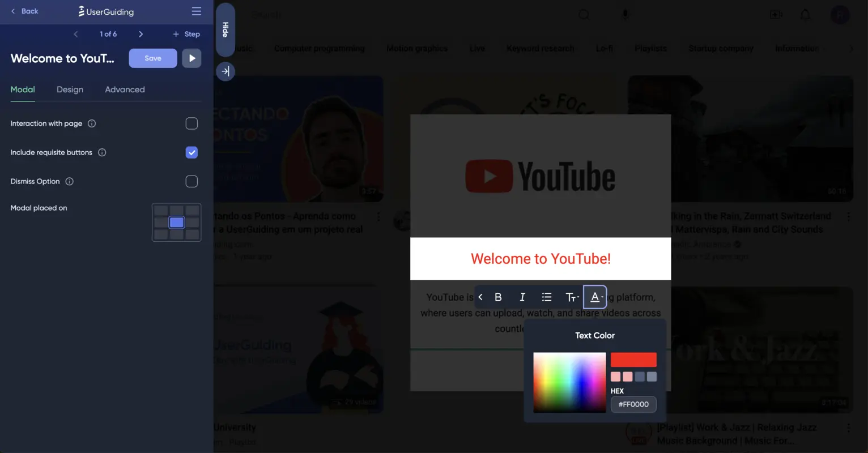The image size is (868, 453).
Task: Apply bullet list formatting
Action: [547, 297]
